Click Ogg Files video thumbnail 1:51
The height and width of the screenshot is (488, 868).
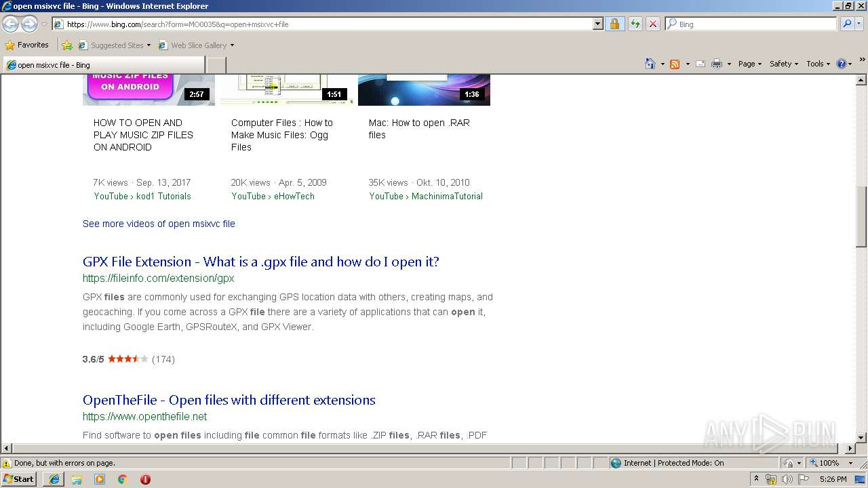click(286, 90)
